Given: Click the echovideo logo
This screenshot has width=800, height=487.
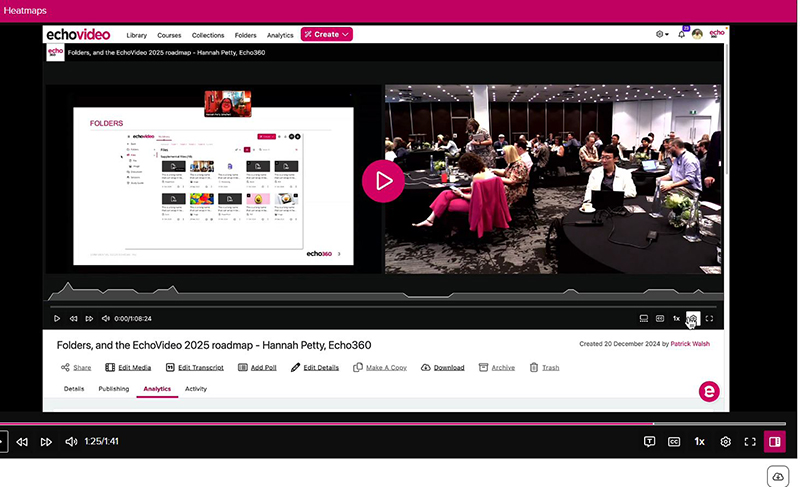Looking at the screenshot, I should (x=78, y=34).
